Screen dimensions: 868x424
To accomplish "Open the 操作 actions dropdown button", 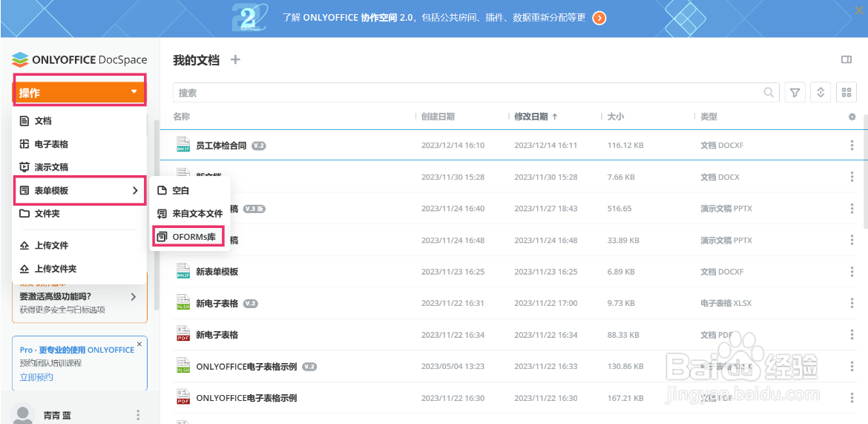I will [x=79, y=93].
